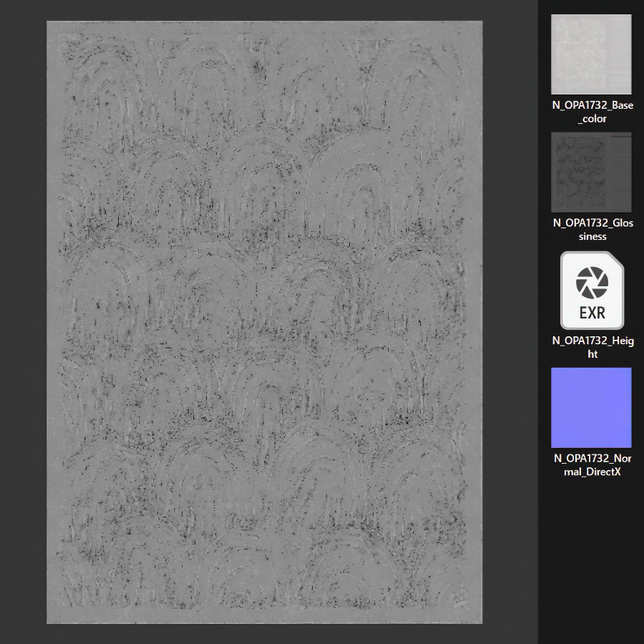The height and width of the screenshot is (644, 644).
Task: Select the N_OPA1732_Base_color thumbnail
Action: (591, 54)
